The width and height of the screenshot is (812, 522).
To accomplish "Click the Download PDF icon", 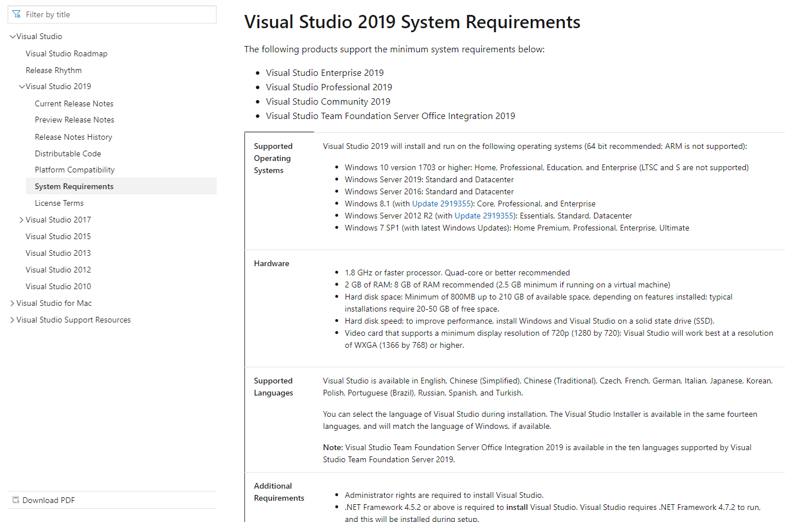I will tap(16, 500).
